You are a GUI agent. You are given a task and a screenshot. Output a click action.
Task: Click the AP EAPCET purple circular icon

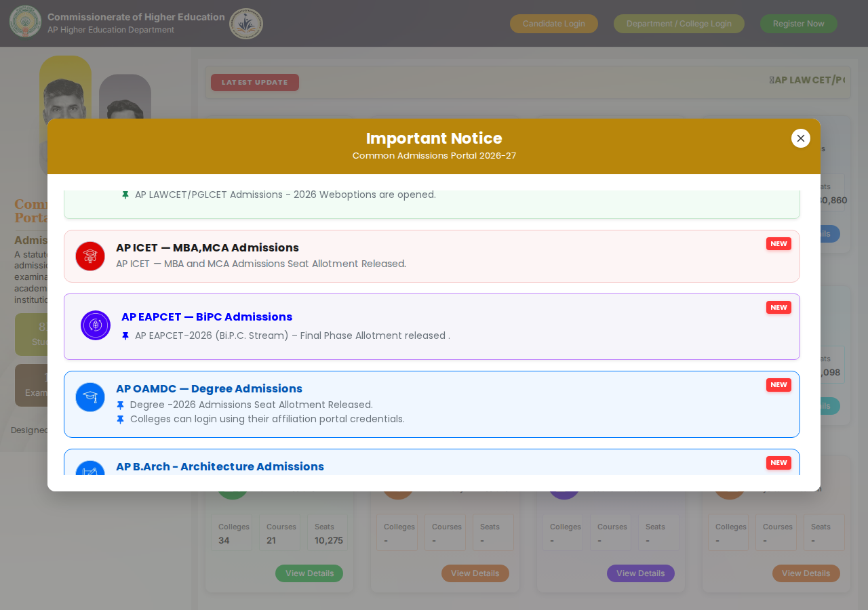coord(96,325)
